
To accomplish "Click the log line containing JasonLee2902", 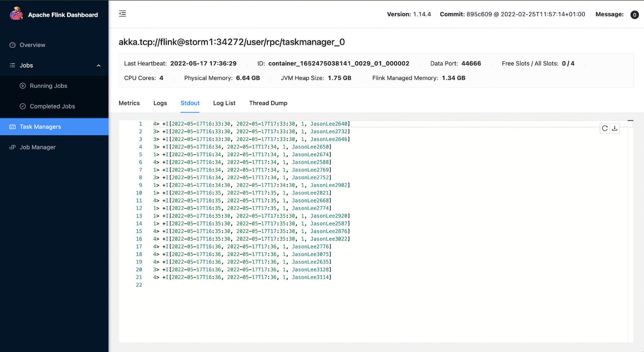I will [252, 185].
